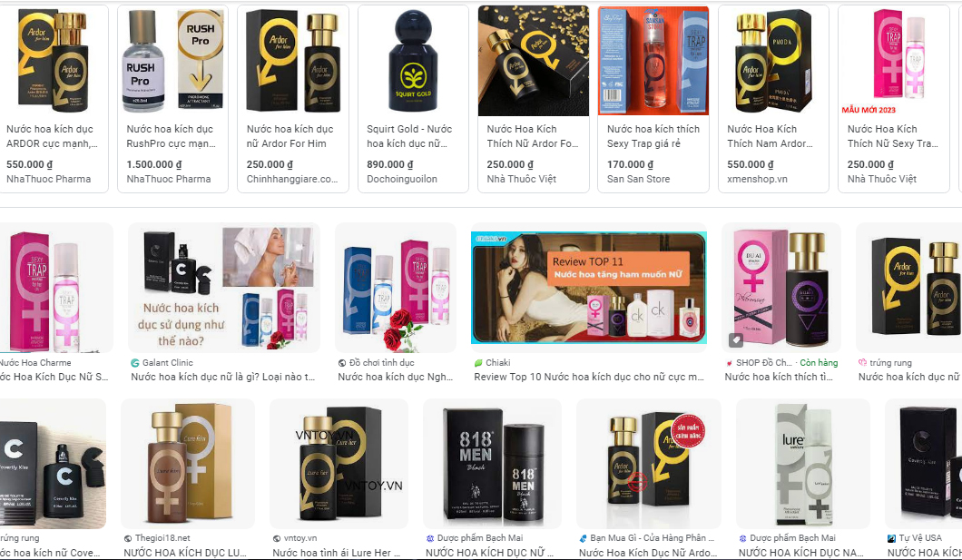The height and width of the screenshot is (560, 962).
Task: Open 'Nước hoa tình ái Lure Her' link
Action: (336, 553)
